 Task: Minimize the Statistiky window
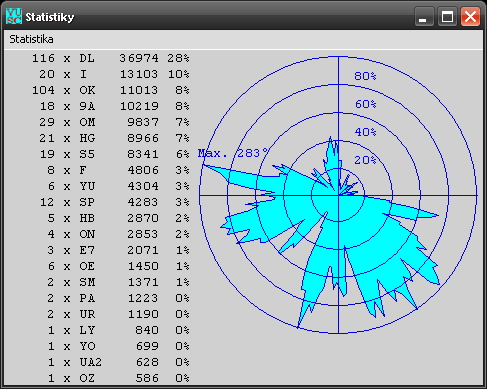tap(424, 16)
